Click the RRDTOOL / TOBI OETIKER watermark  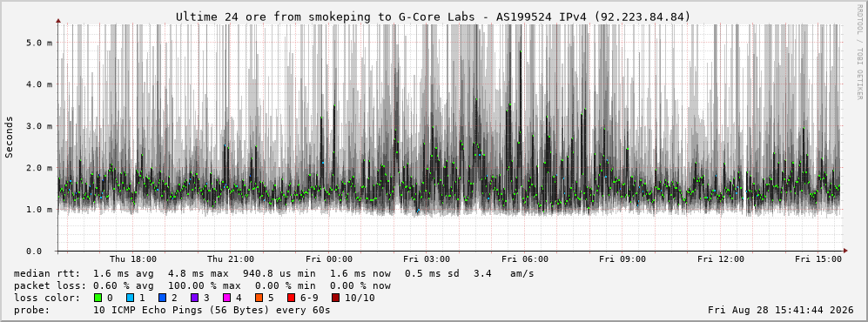point(859,52)
